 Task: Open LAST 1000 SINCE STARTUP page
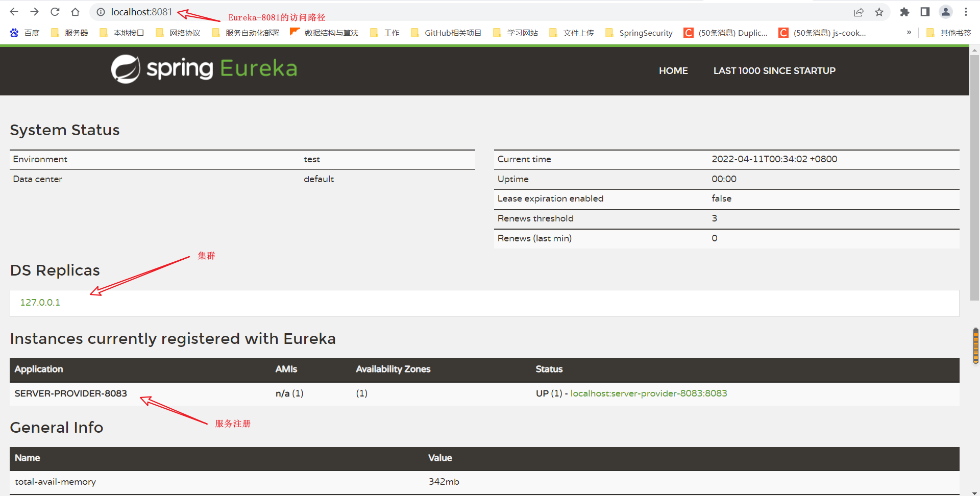tap(774, 71)
